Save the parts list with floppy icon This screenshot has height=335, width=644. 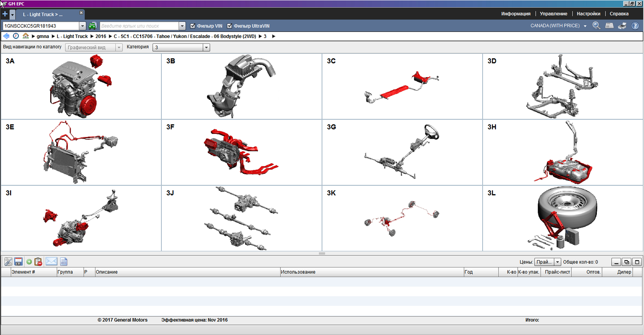[18, 262]
